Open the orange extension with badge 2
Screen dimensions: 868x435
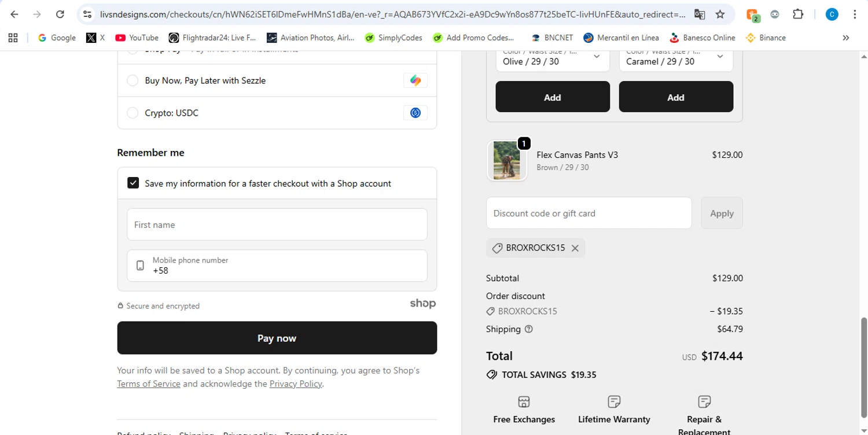coord(752,15)
